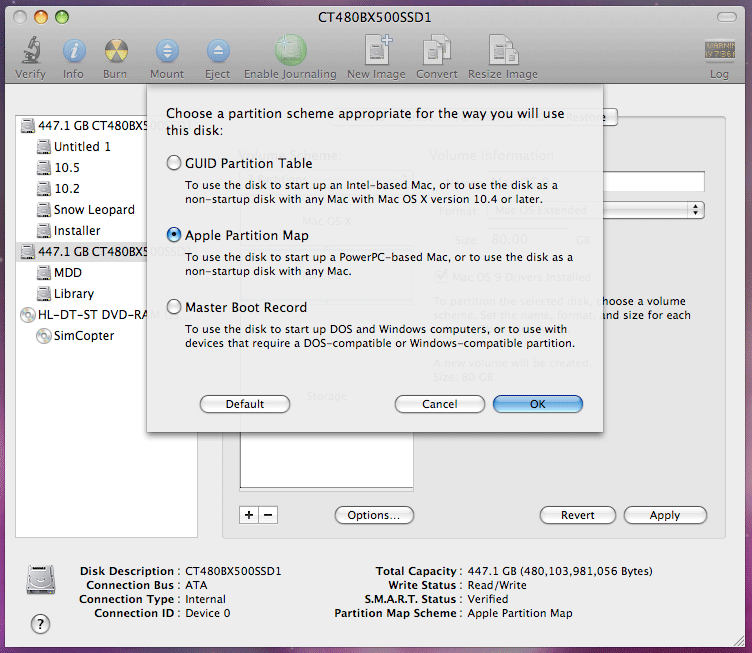Select the Library volume
This screenshot has height=653, width=752.
(65, 294)
